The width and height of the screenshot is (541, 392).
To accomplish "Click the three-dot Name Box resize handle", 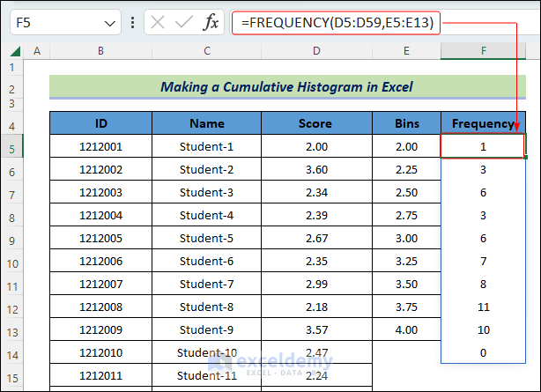I will point(131,23).
